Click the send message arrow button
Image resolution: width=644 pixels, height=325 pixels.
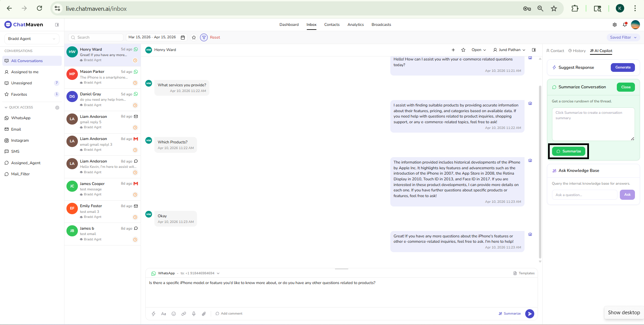[x=530, y=314]
